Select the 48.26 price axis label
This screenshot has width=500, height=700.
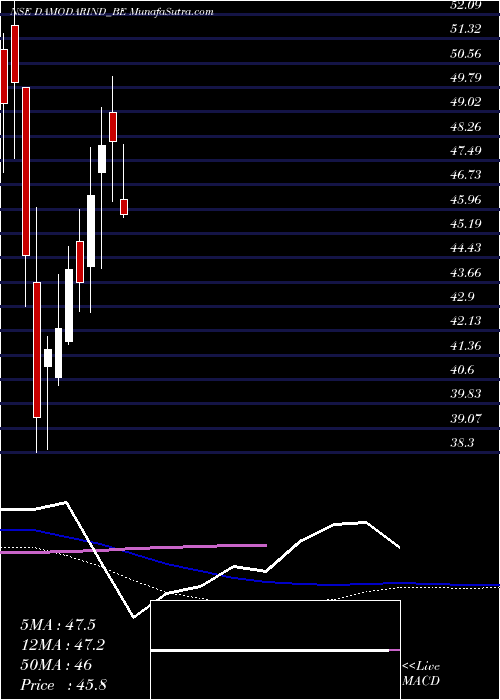[465, 127]
